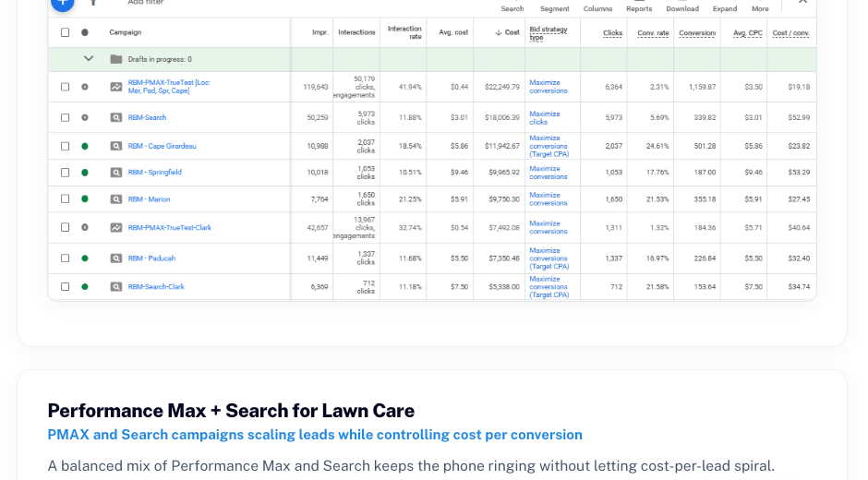Image resolution: width=868 pixels, height=480 pixels.
Task: Click the search campaign icon for RBM - Marion
Action: coord(115,198)
